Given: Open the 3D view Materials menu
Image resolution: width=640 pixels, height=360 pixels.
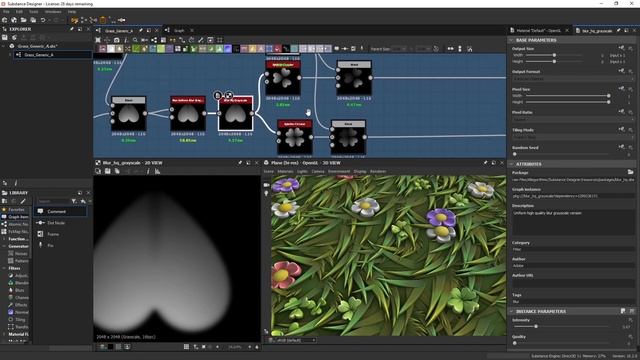Looking at the screenshot, I should [285, 171].
